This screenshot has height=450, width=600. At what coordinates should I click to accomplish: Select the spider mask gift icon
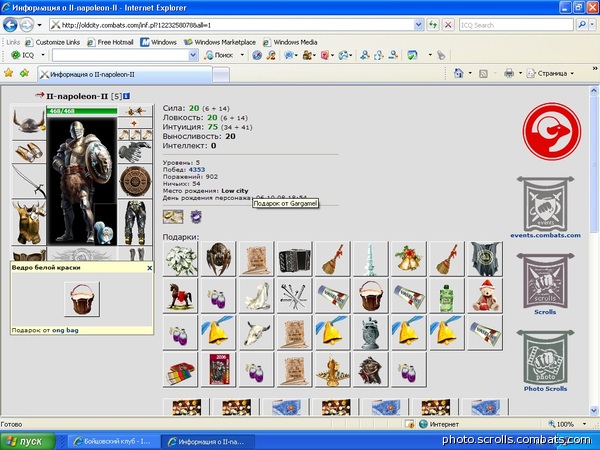coord(218,259)
